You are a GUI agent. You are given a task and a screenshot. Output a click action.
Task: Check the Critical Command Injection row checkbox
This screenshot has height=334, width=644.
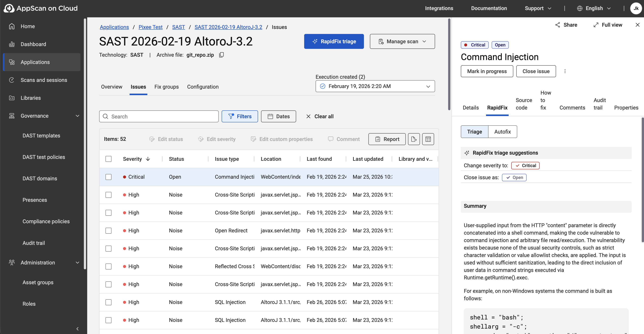point(108,177)
